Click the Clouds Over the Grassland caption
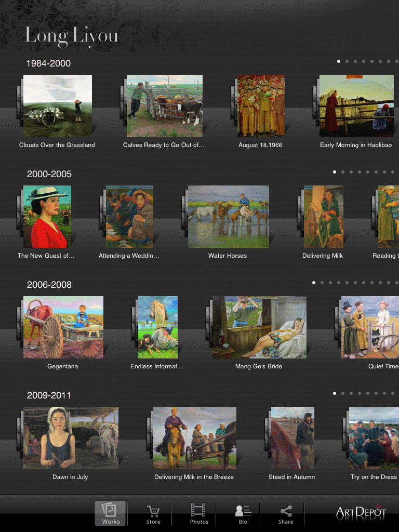 click(57, 145)
